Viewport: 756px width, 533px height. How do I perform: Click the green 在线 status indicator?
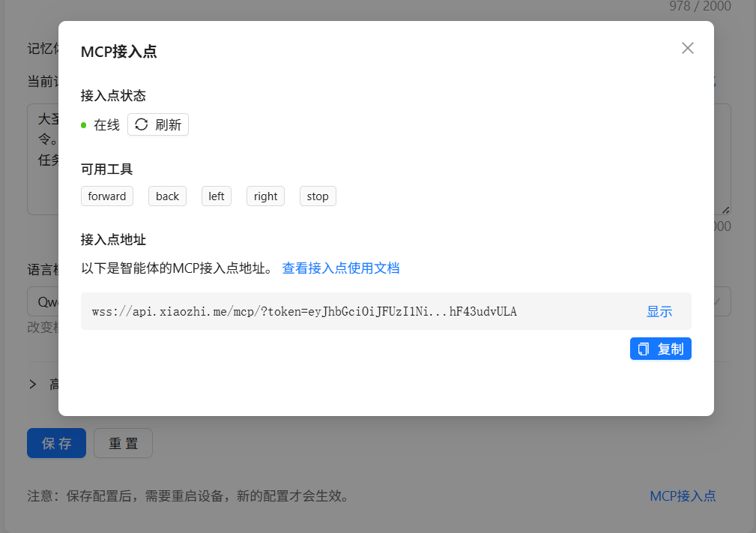pyautogui.click(x=83, y=125)
